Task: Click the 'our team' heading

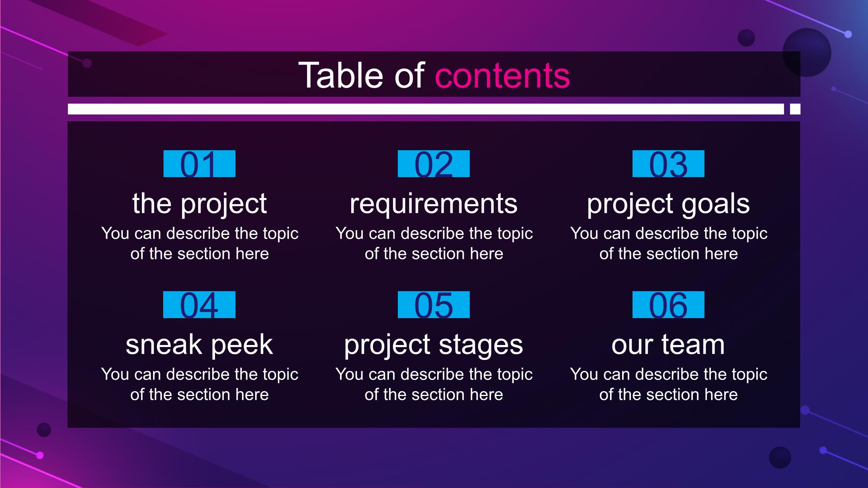Action: tap(668, 345)
